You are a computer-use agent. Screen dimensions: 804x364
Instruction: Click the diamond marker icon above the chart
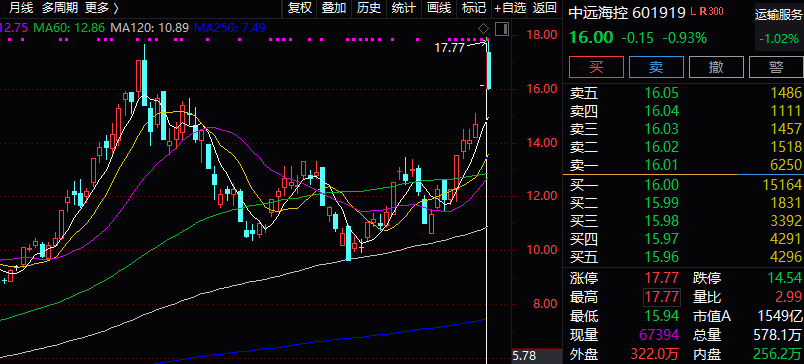click(x=484, y=28)
